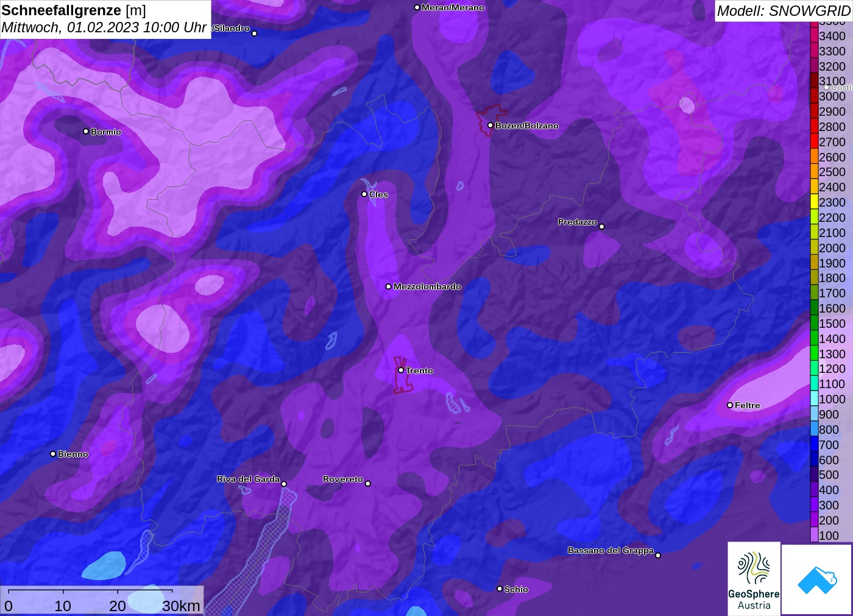Image resolution: width=853 pixels, height=616 pixels.
Task: Select the 600 m blue legend swatch
Action: click(814, 459)
